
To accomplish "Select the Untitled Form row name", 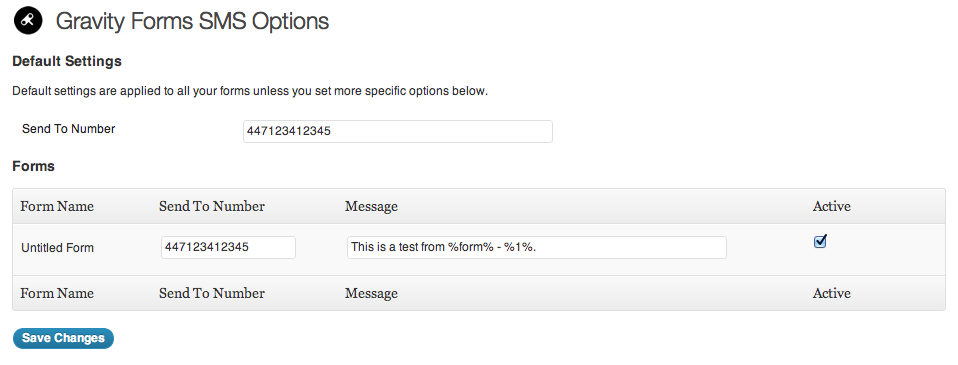I will (57, 248).
